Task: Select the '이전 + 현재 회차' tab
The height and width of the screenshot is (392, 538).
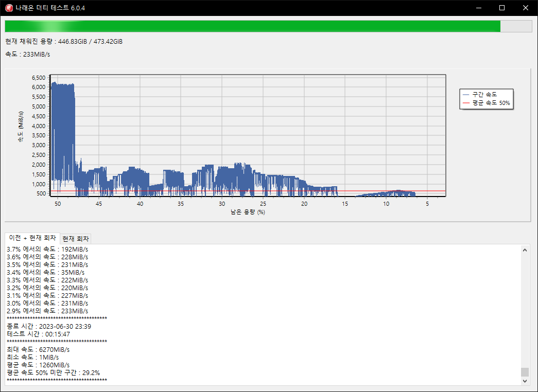Action: tap(32, 238)
